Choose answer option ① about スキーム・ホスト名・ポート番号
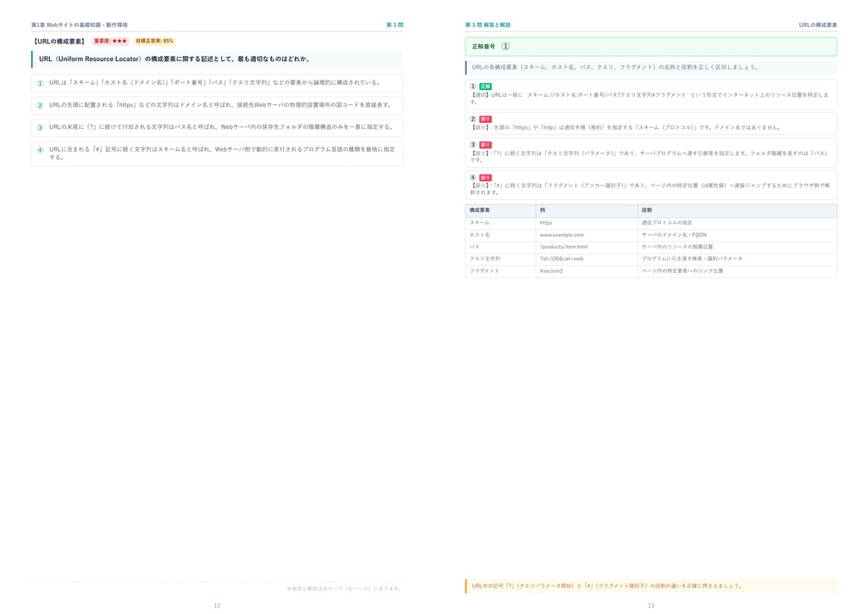The image size is (868, 614). pos(217,83)
